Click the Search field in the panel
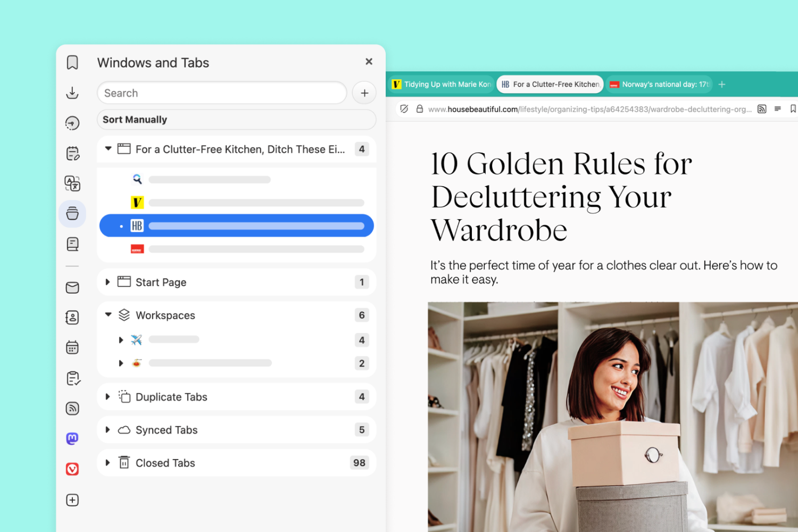This screenshot has width=798, height=532. [x=222, y=93]
